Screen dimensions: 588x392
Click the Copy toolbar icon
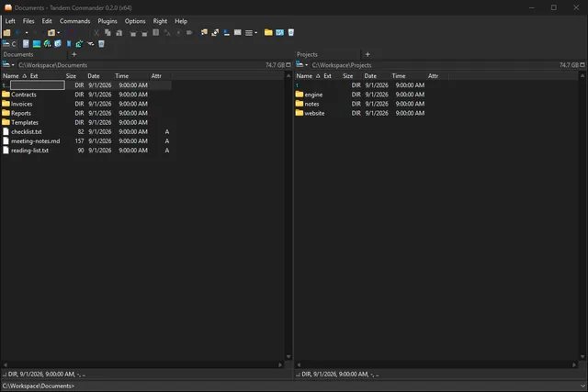coord(107,33)
